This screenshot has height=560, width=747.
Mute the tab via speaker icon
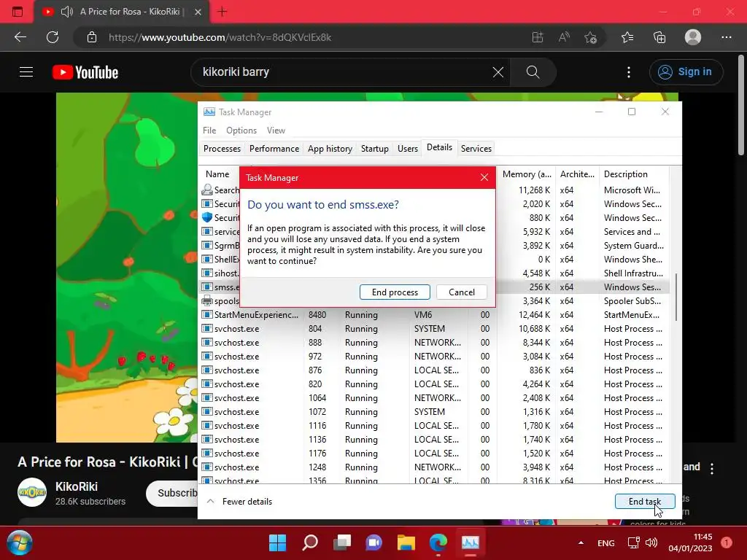tap(67, 12)
